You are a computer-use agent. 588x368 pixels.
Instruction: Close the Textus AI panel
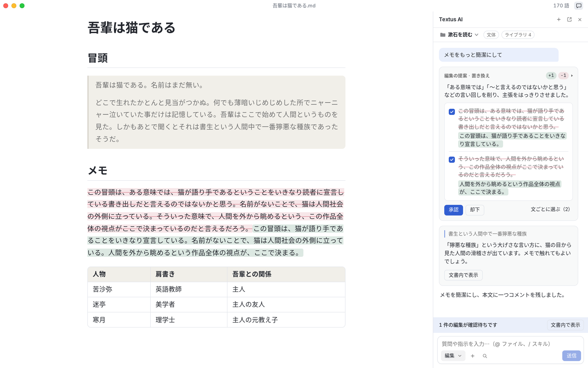coord(580,20)
